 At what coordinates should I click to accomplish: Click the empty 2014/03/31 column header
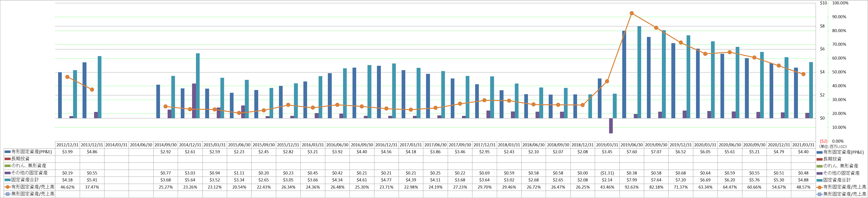(x=117, y=145)
